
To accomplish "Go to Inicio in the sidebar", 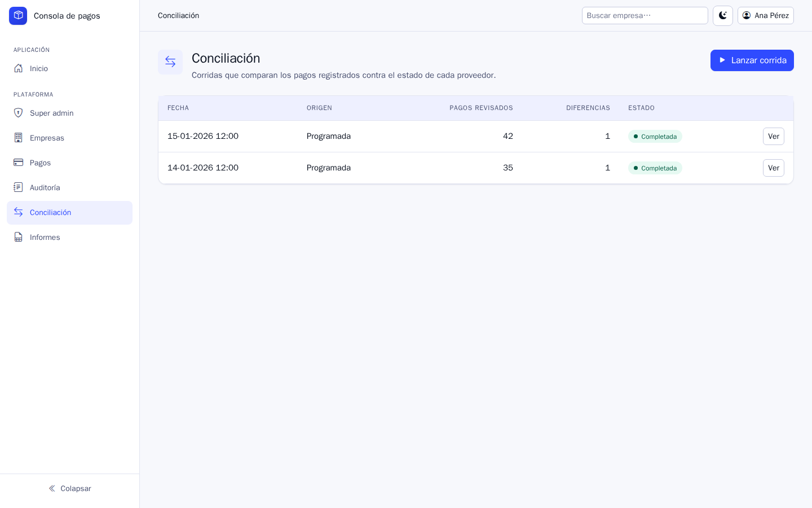I will pyautogui.click(x=70, y=68).
